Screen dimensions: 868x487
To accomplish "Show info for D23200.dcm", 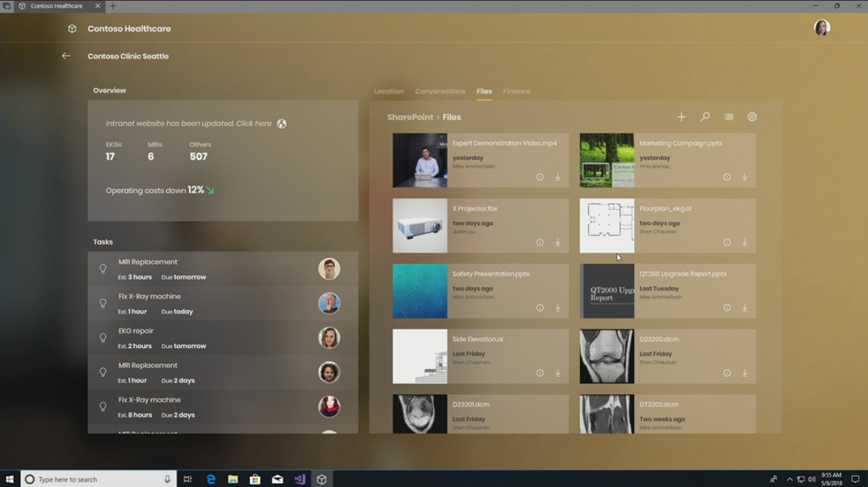I will point(726,373).
